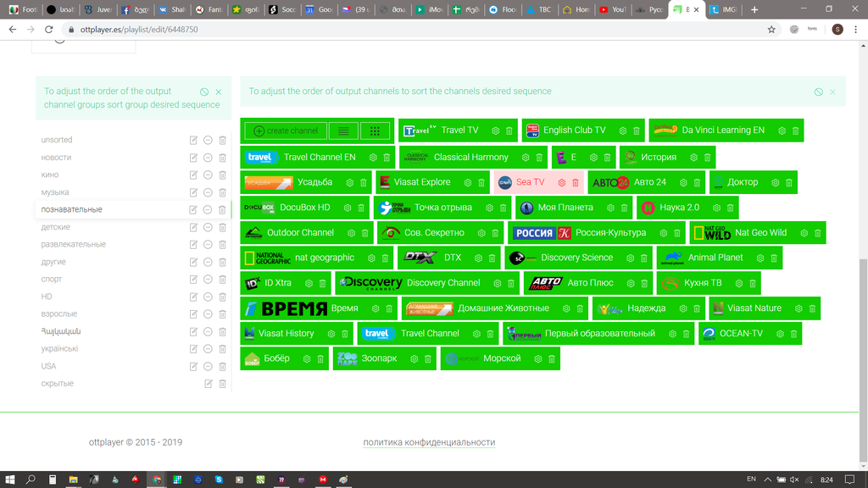
Task: Delete the Nat Geo Wild channel
Action: [818, 234]
